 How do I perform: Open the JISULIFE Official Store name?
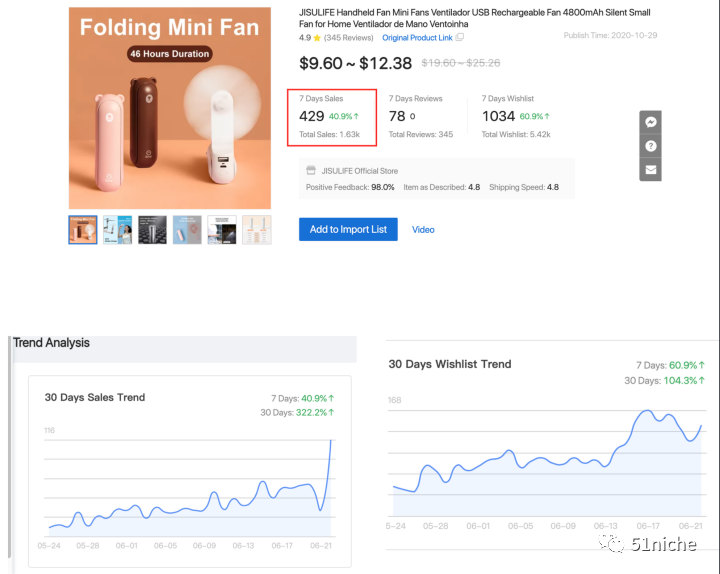[360, 171]
